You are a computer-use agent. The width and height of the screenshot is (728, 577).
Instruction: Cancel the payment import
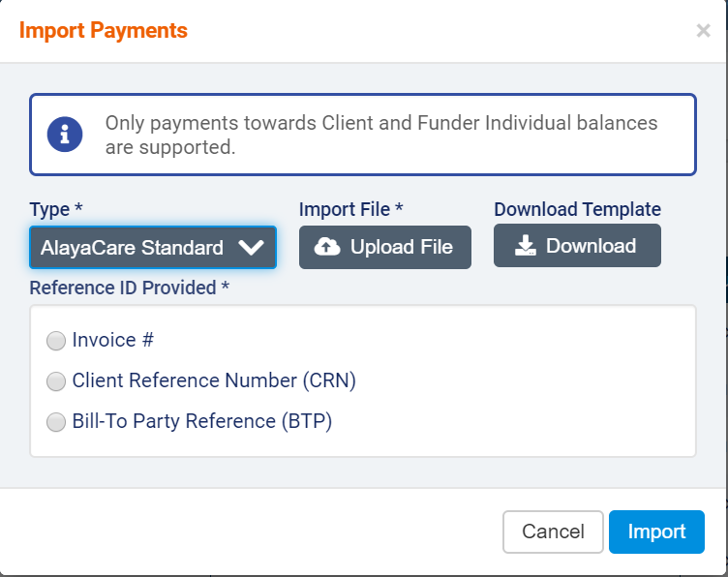pyautogui.click(x=553, y=531)
